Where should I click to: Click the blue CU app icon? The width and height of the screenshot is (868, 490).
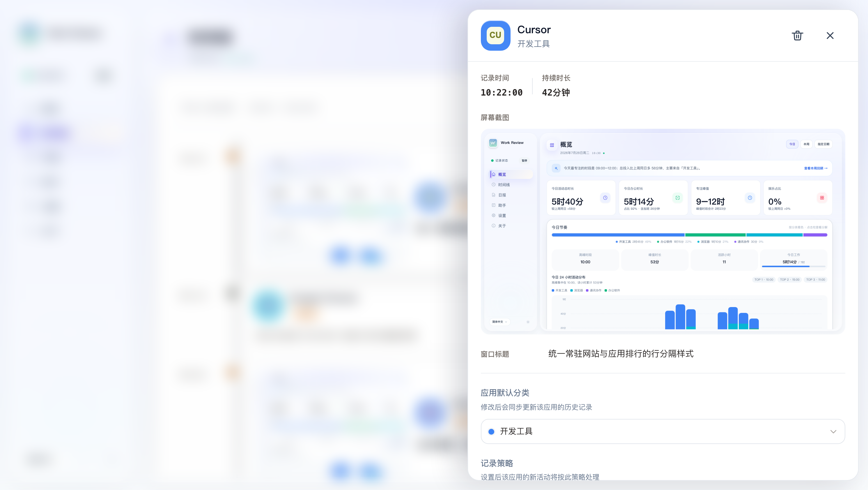(495, 36)
